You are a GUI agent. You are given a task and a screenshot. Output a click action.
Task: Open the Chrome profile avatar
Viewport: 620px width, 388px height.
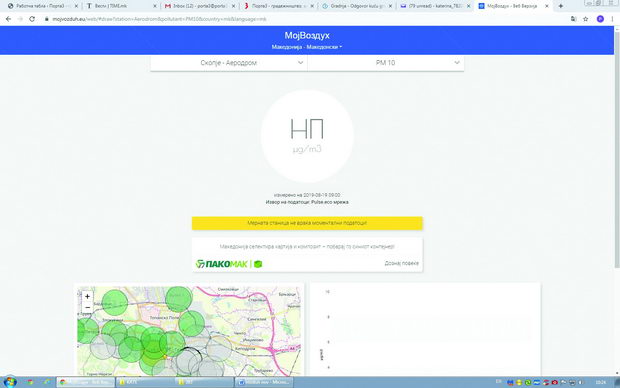pyautogui.click(x=600, y=19)
